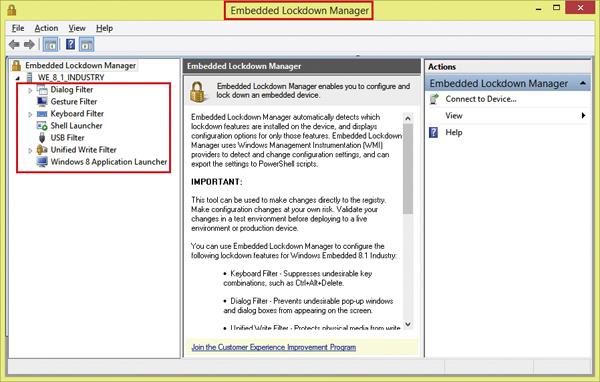
Task: Click the description scrollbar down arrow
Action: (408, 324)
